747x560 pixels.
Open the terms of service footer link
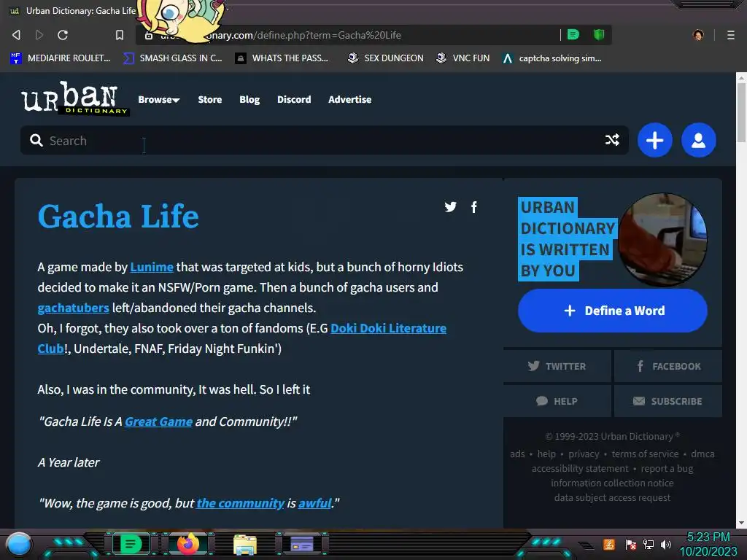(x=645, y=454)
